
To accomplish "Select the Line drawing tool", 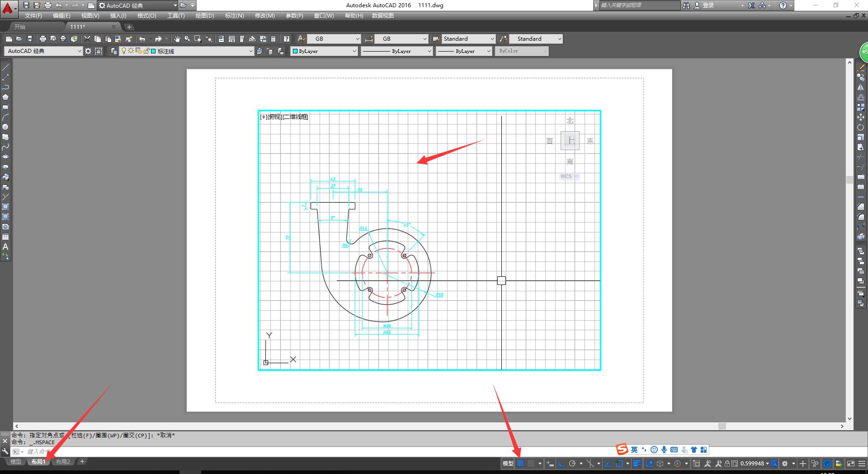I will pyautogui.click(x=5, y=67).
